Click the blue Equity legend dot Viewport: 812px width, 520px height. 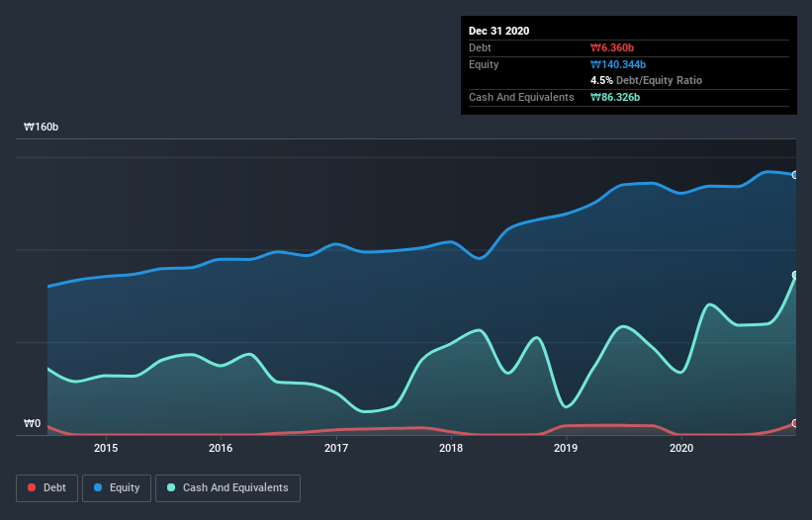click(98, 487)
